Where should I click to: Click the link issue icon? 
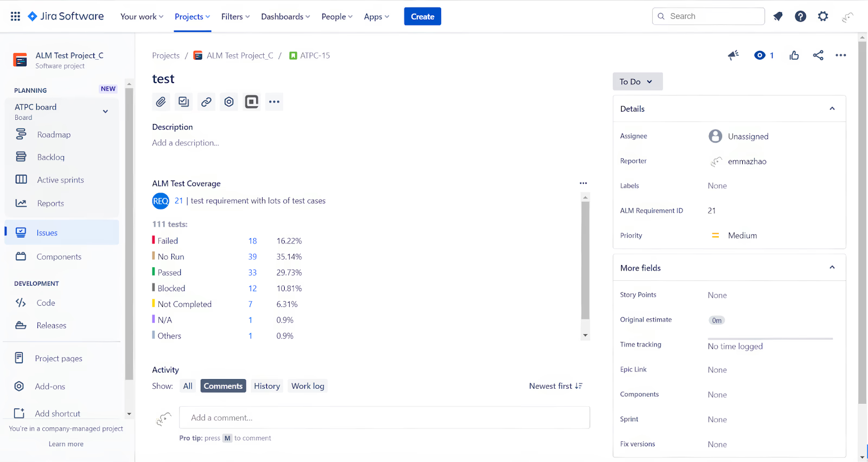[x=206, y=101]
